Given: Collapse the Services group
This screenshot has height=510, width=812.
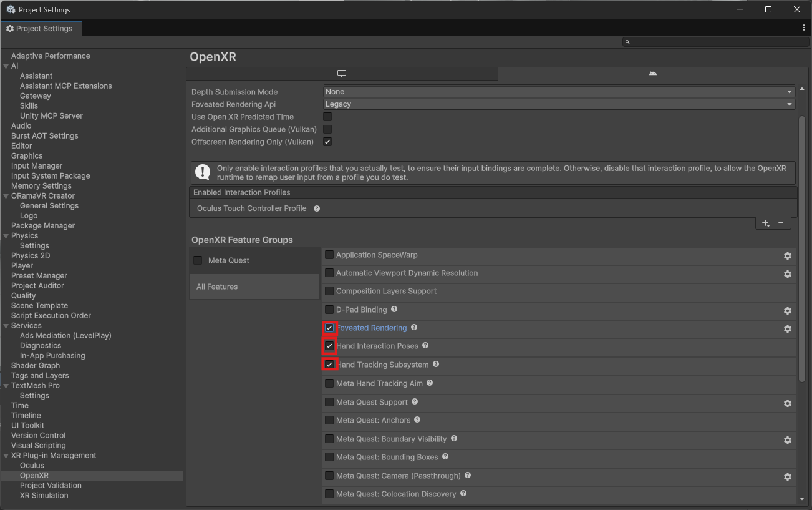Looking at the screenshot, I should point(6,325).
